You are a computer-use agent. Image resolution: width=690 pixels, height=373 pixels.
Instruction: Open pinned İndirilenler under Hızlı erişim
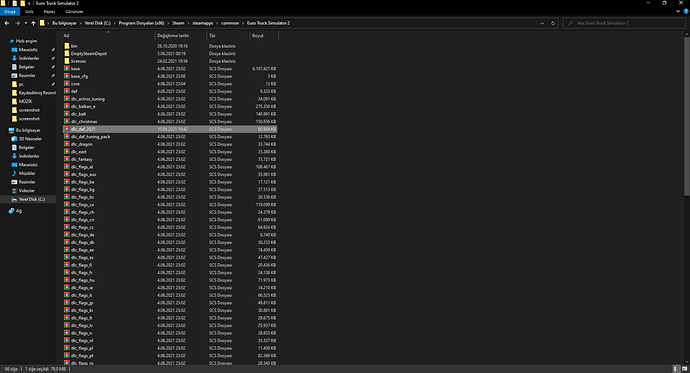coord(29,58)
